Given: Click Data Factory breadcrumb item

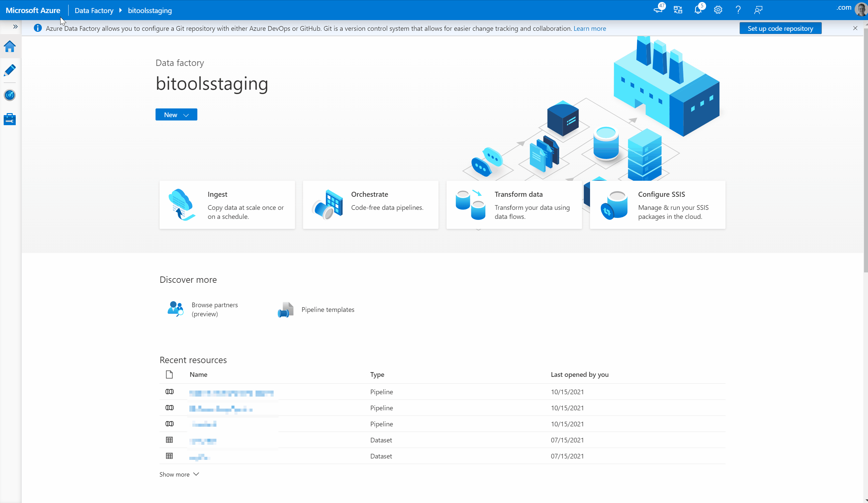Looking at the screenshot, I should pyautogui.click(x=94, y=10).
